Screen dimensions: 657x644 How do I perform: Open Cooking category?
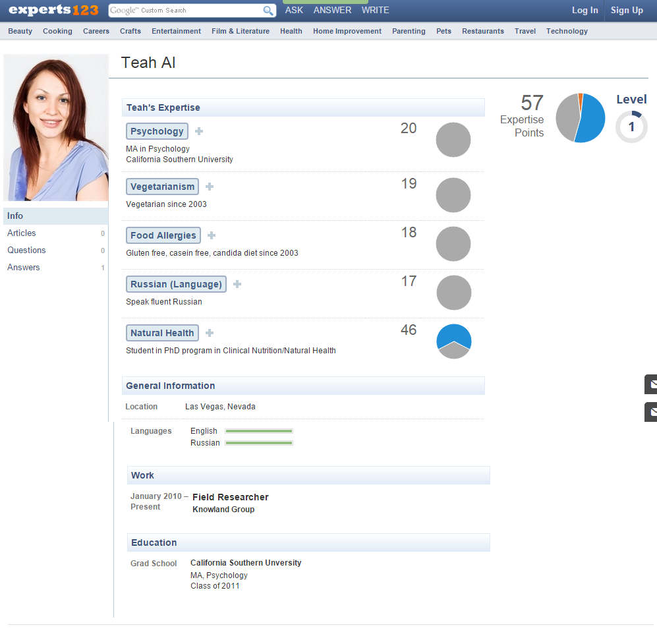click(x=57, y=31)
